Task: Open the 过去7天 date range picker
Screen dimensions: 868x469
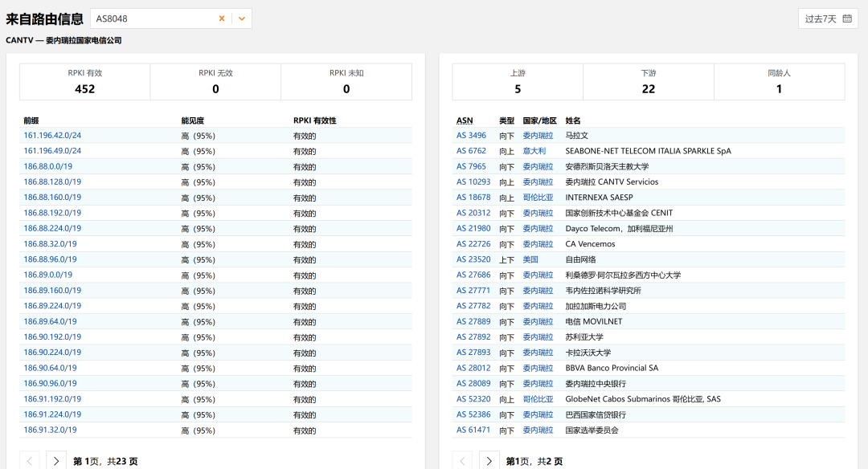Action: pyautogui.click(x=828, y=18)
